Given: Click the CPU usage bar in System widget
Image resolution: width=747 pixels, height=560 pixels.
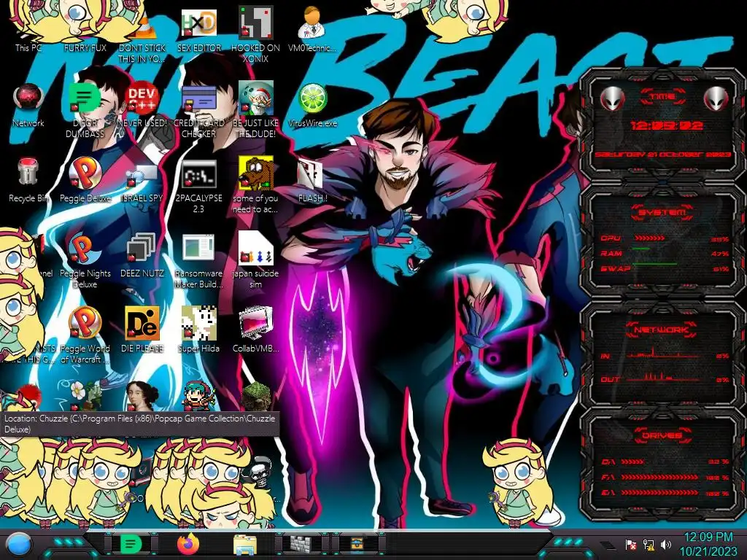Looking at the screenshot, I should point(649,238).
